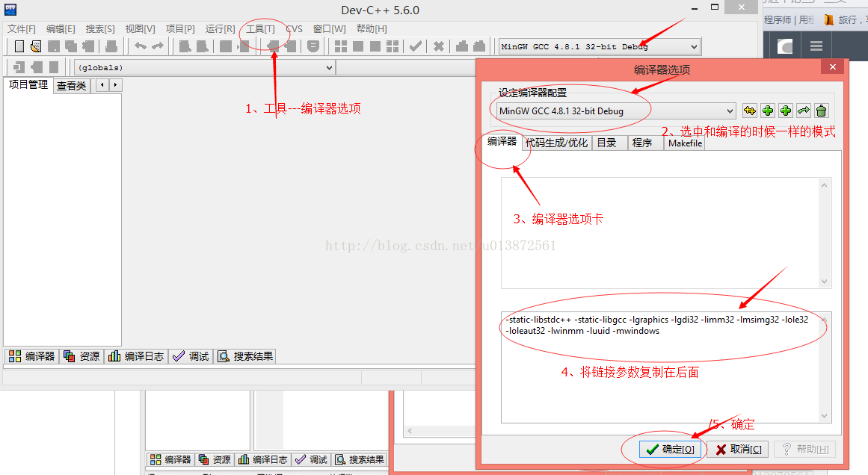868x475 pixels.
Task: Click the first four-squares Compile icon
Action: (x=341, y=46)
